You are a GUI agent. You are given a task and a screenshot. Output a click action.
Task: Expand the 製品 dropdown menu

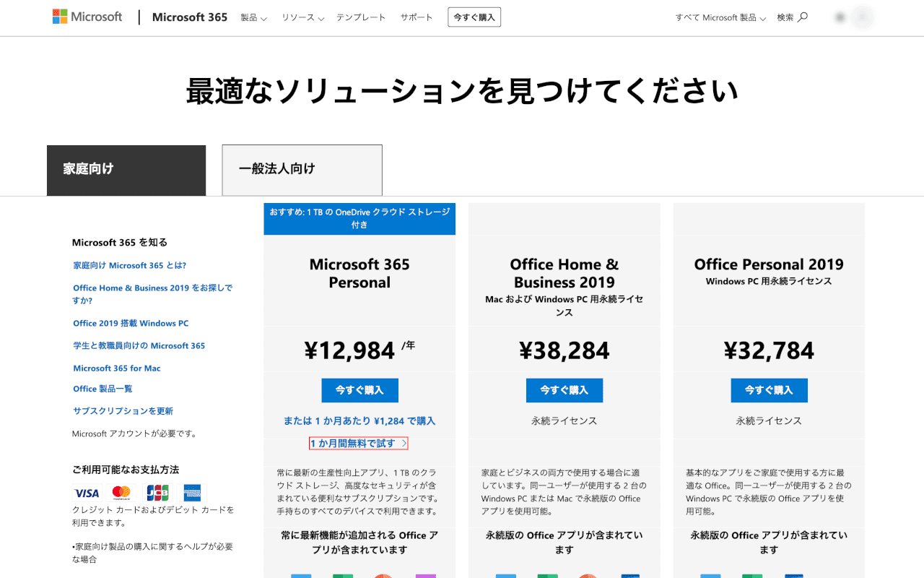pyautogui.click(x=253, y=17)
